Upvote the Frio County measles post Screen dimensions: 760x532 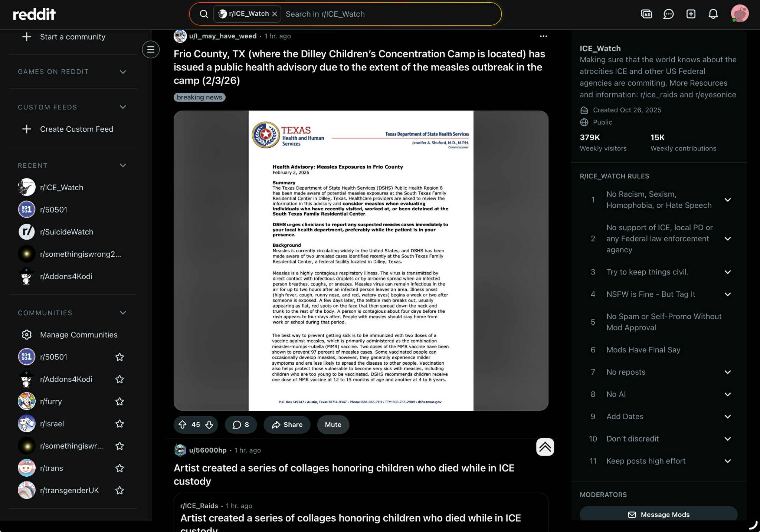[x=182, y=424]
